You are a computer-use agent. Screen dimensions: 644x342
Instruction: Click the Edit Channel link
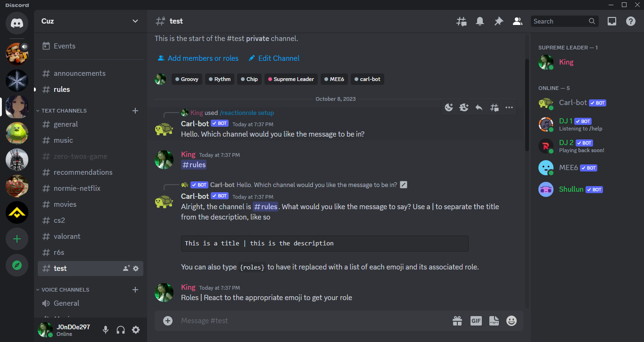[279, 58]
